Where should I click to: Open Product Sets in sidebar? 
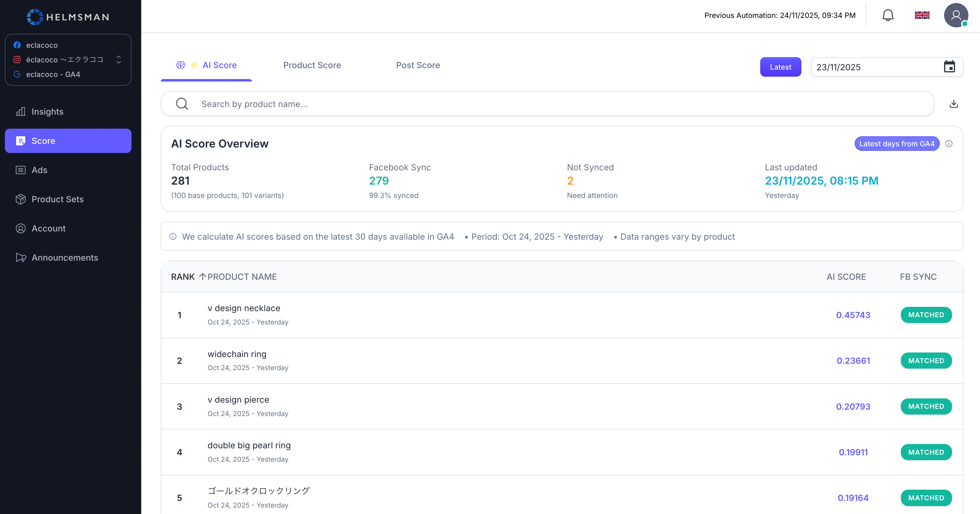point(58,199)
